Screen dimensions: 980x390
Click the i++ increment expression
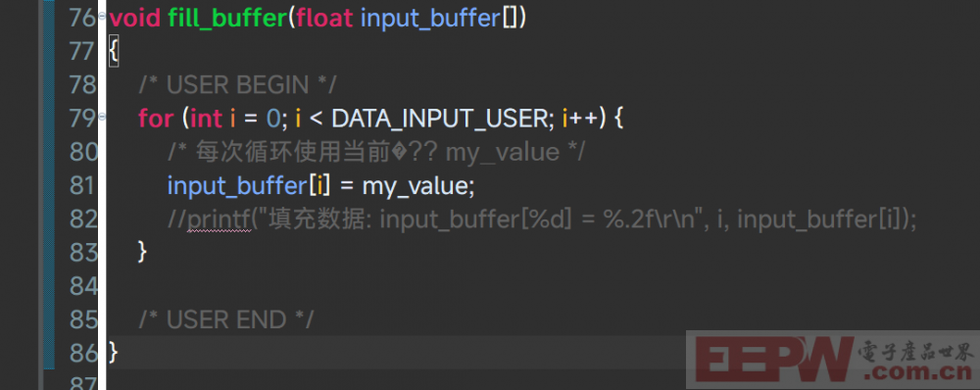pyautogui.click(x=580, y=119)
